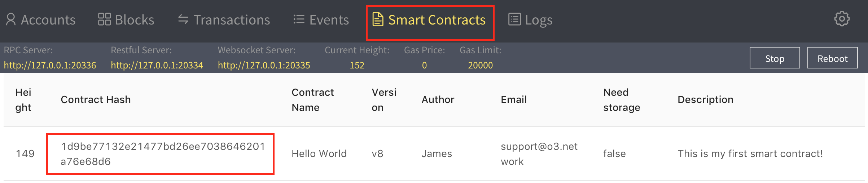The width and height of the screenshot is (868, 183).
Task: Open settings with the gear icon
Action: [842, 19]
